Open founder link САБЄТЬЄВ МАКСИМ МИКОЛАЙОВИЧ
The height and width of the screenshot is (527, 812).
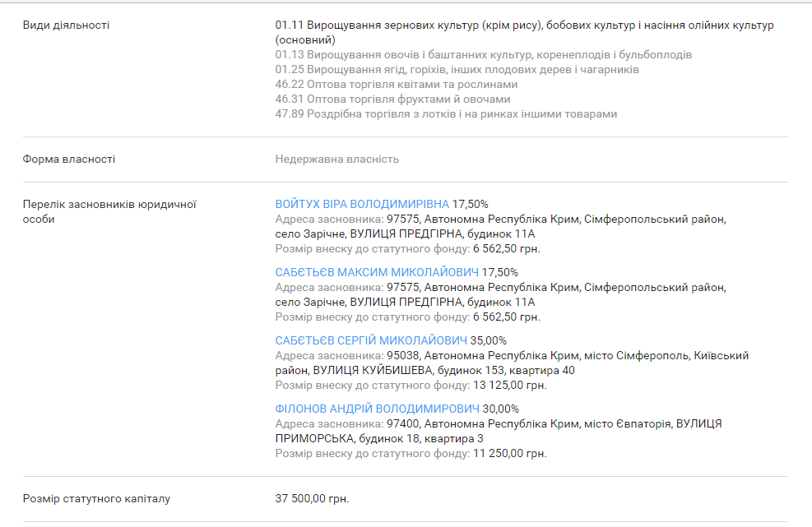point(377,272)
